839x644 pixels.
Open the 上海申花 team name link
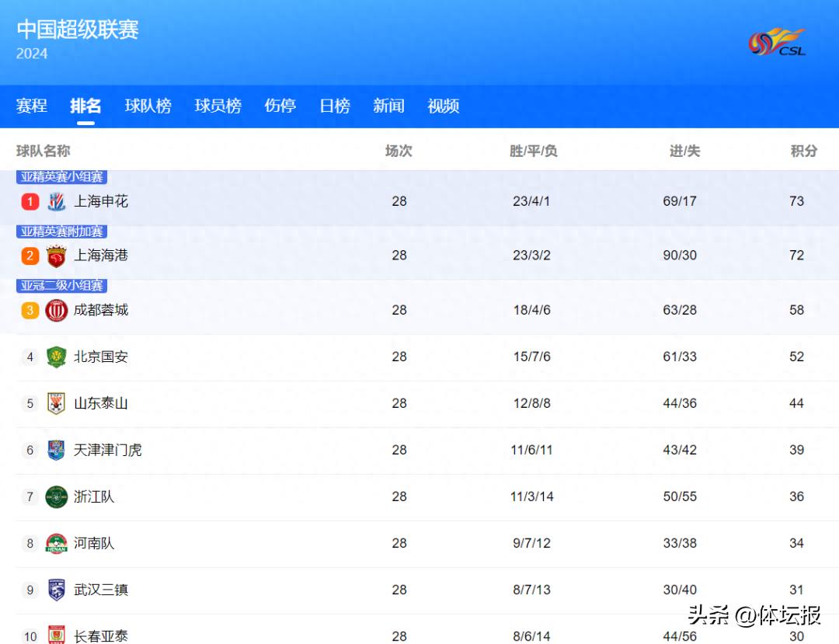[x=101, y=202]
